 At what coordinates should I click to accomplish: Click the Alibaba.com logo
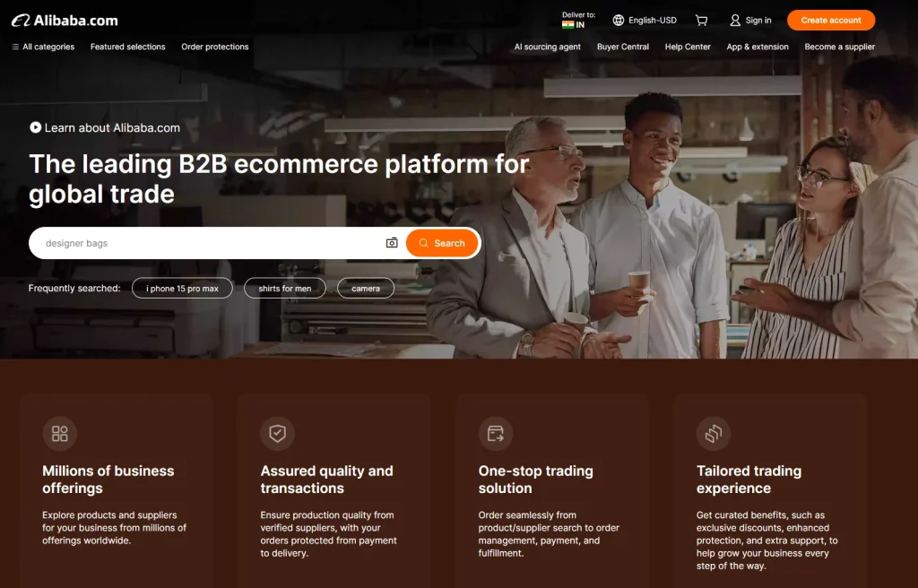click(x=65, y=21)
